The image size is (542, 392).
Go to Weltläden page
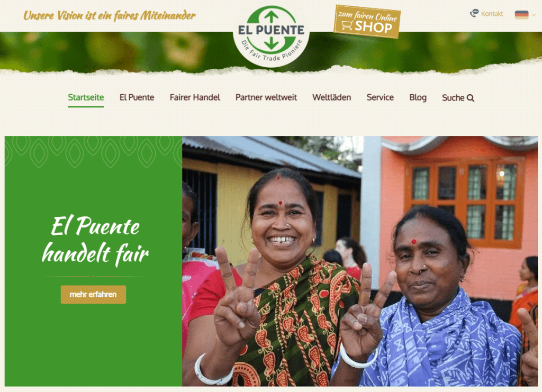click(331, 97)
